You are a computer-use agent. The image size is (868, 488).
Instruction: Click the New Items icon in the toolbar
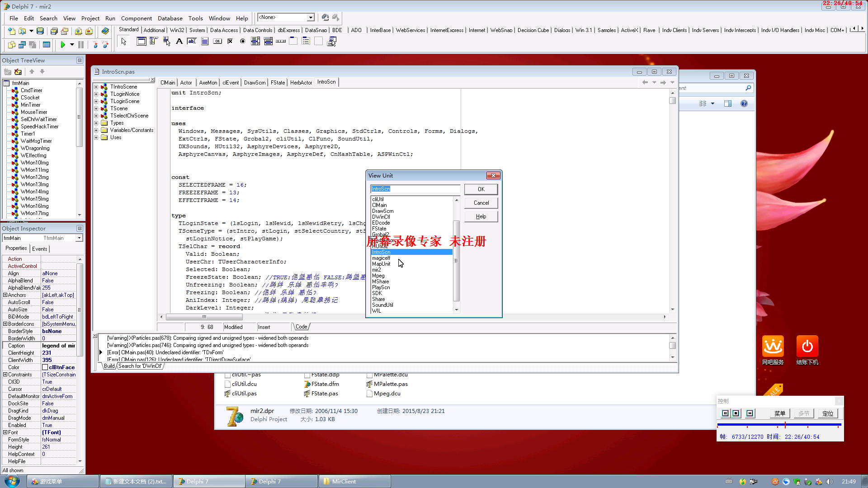[12, 31]
